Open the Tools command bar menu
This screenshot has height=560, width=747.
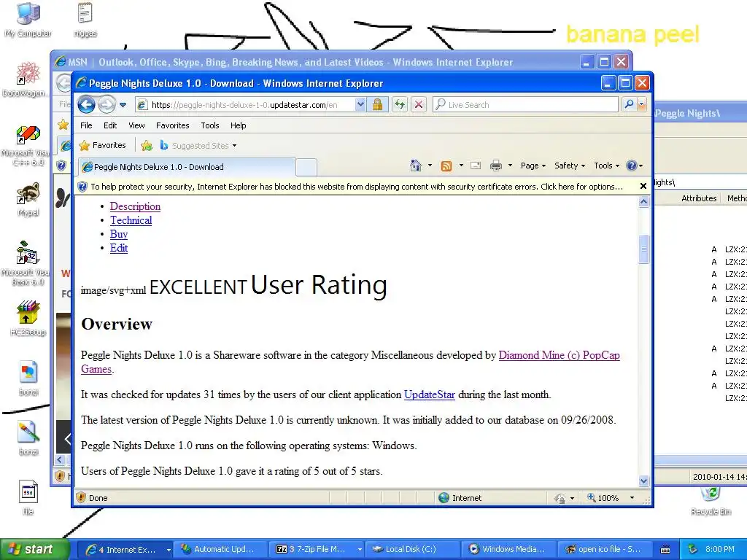pos(606,166)
